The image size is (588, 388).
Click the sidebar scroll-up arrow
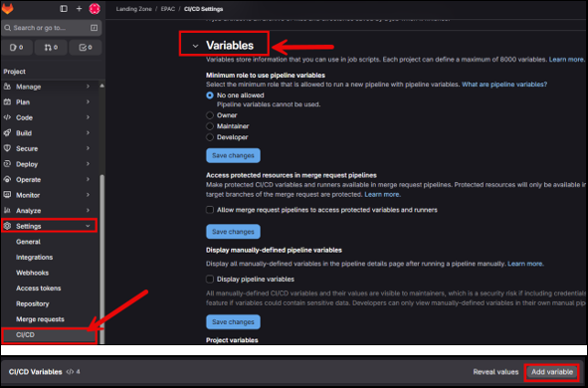[x=101, y=86]
